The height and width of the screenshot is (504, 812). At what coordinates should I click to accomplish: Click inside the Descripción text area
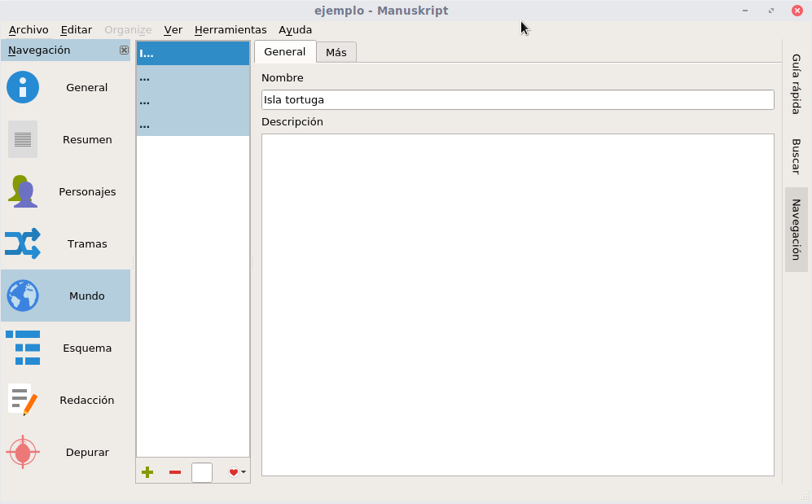(x=517, y=305)
